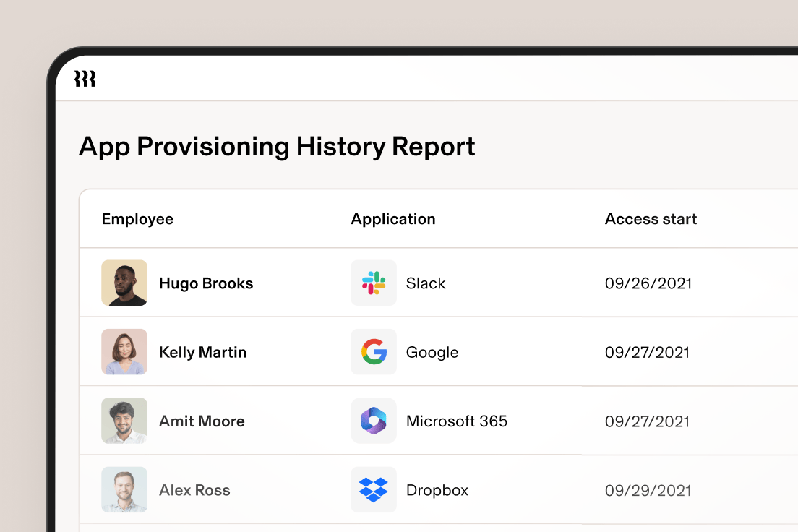Click the App Provisioning History Report title
The image size is (798, 532).
pos(277,146)
